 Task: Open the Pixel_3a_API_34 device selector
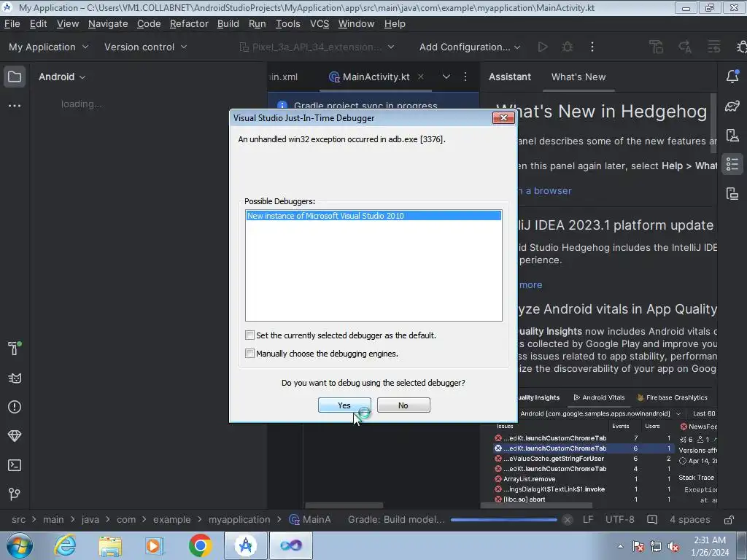point(317,47)
